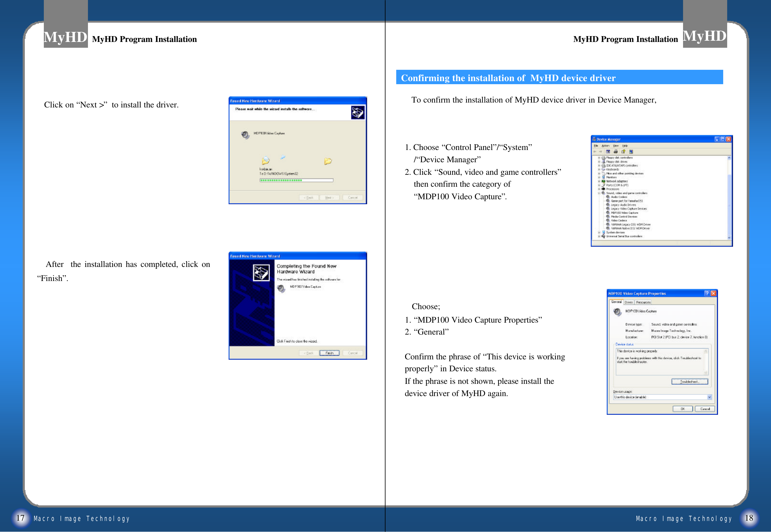Switch to the Resources tab

(643, 302)
